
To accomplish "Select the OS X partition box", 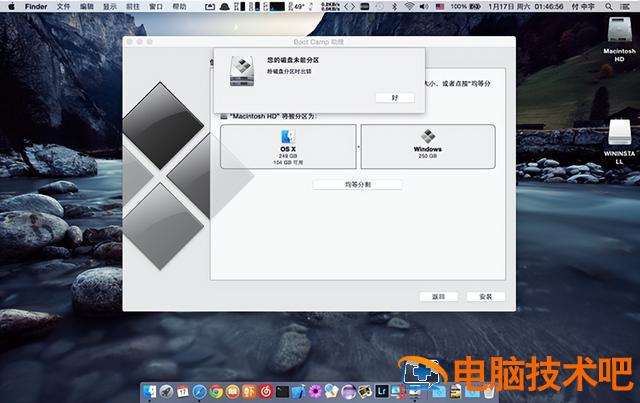I will 288,147.
